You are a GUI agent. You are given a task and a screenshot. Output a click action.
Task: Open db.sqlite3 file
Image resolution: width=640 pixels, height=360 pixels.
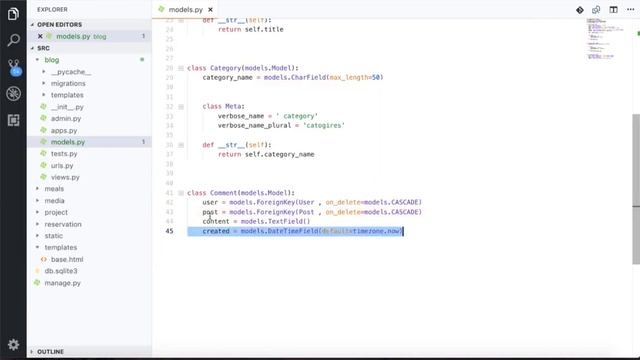pyautogui.click(x=61, y=271)
